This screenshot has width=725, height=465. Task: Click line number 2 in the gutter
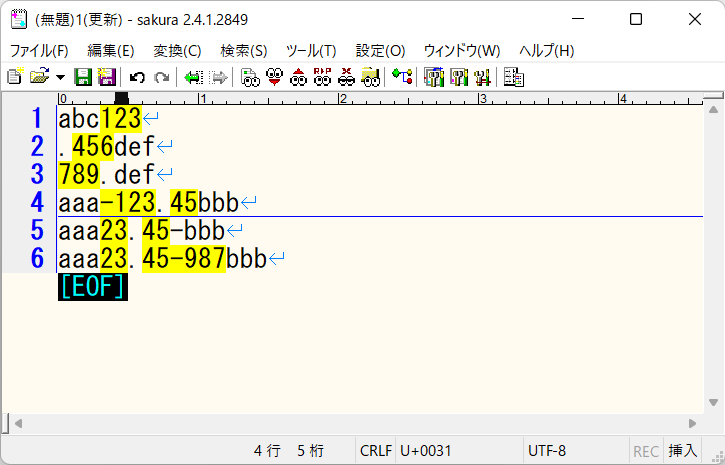pyautogui.click(x=37, y=146)
